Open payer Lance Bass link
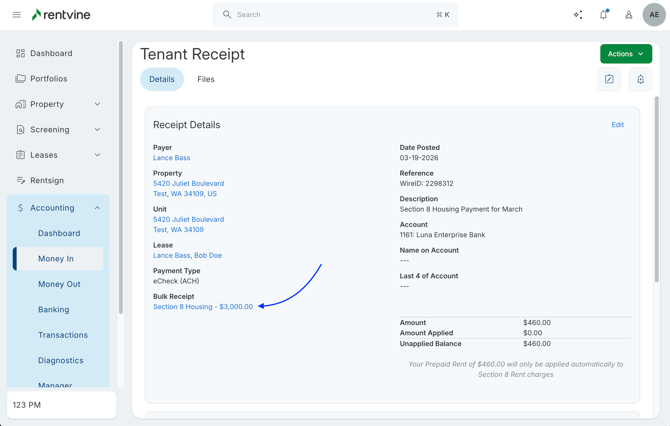This screenshot has width=670, height=426. 171,158
